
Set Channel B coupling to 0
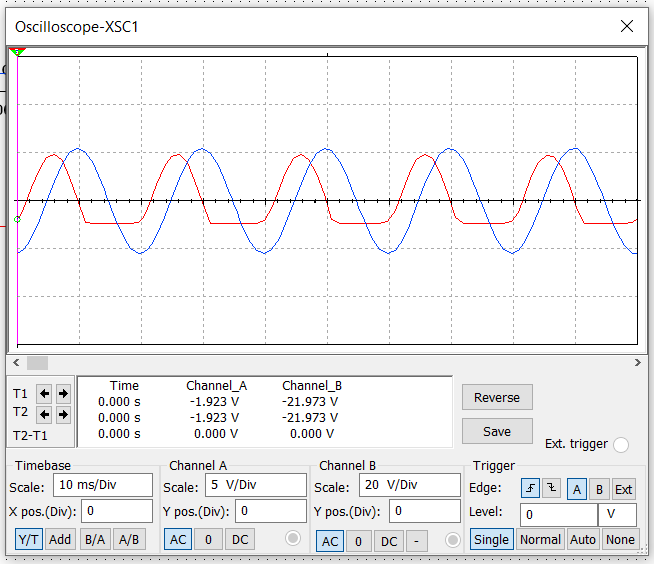pyautogui.click(x=358, y=541)
